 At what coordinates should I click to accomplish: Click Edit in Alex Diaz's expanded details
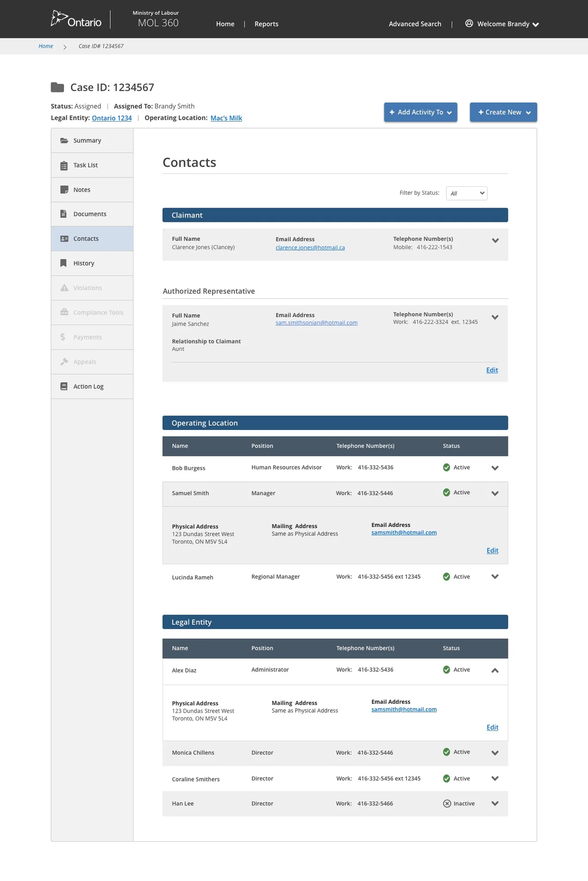point(492,727)
